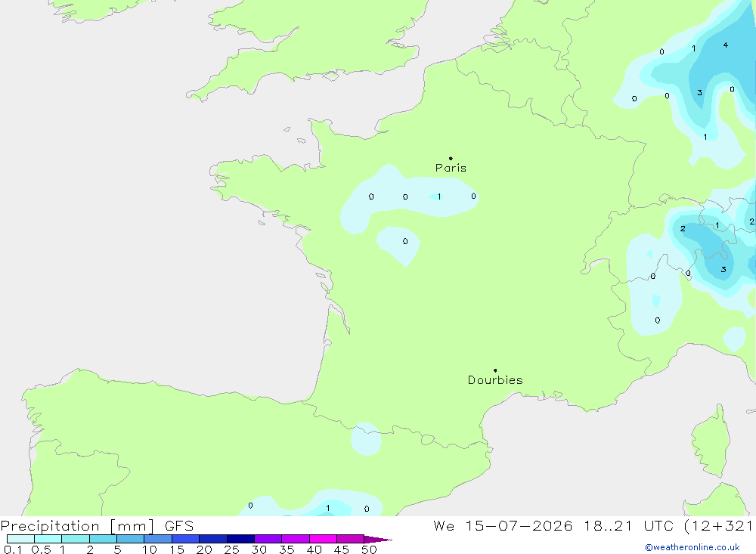Click the legend scale label '45'

[342, 549]
